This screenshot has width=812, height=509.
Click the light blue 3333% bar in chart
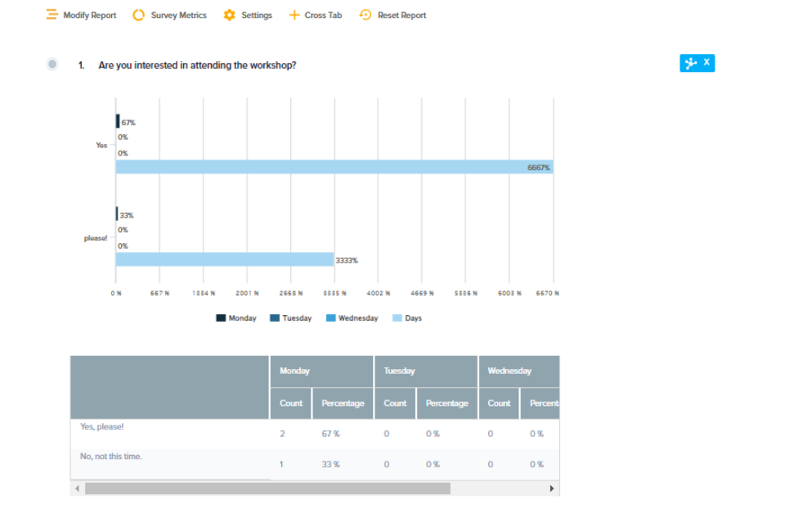click(224, 259)
